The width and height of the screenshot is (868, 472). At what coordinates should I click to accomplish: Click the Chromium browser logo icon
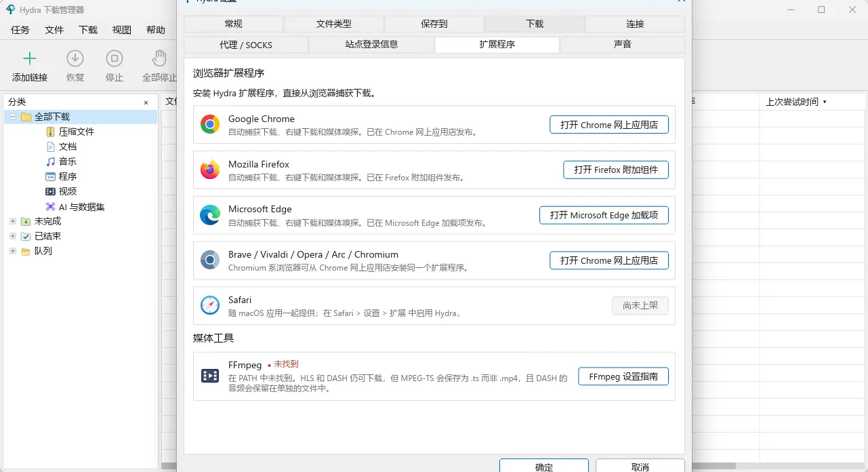click(x=210, y=260)
